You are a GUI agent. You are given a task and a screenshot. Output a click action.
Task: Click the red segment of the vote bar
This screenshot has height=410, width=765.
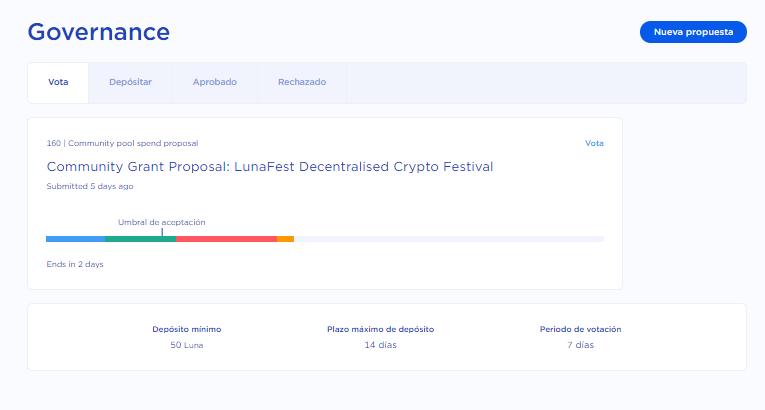tap(226, 239)
